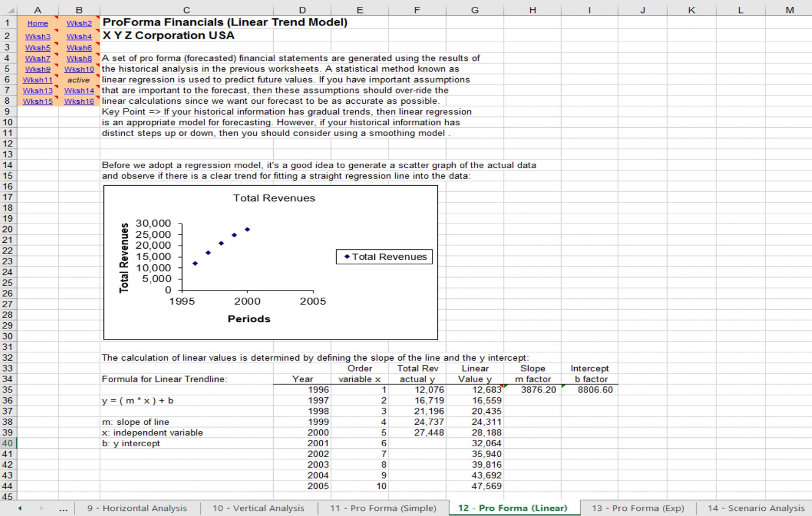Select the cell labeled active

click(x=79, y=80)
